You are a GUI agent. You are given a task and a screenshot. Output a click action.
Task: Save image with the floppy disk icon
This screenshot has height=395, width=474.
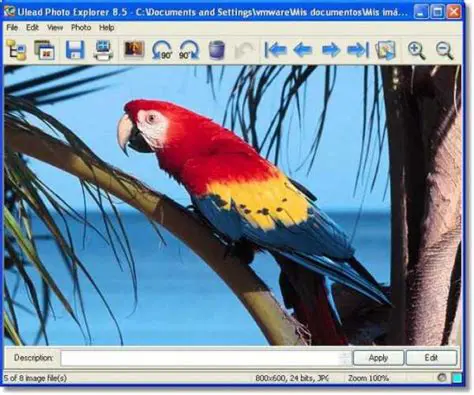[75, 50]
